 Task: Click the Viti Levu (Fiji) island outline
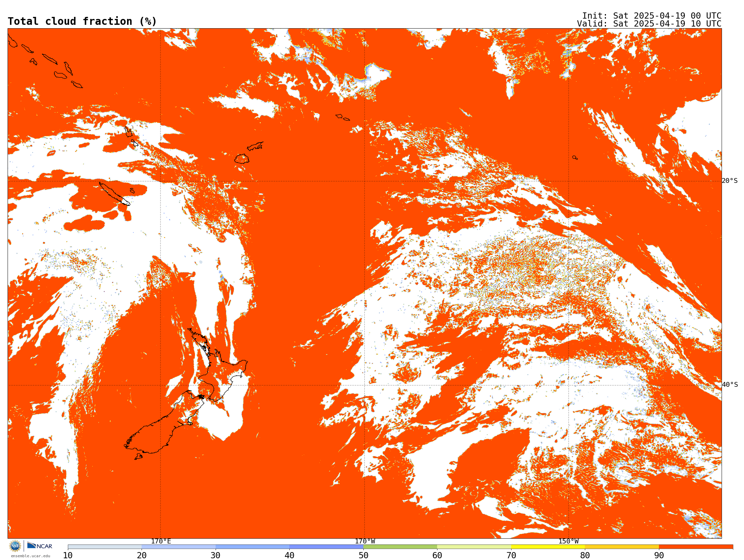point(242,159)
